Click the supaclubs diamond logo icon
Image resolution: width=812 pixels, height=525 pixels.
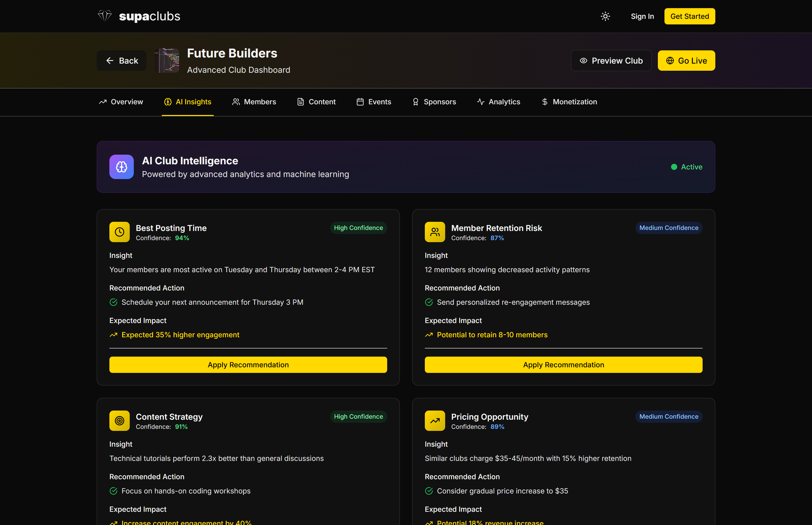(105, 16)
